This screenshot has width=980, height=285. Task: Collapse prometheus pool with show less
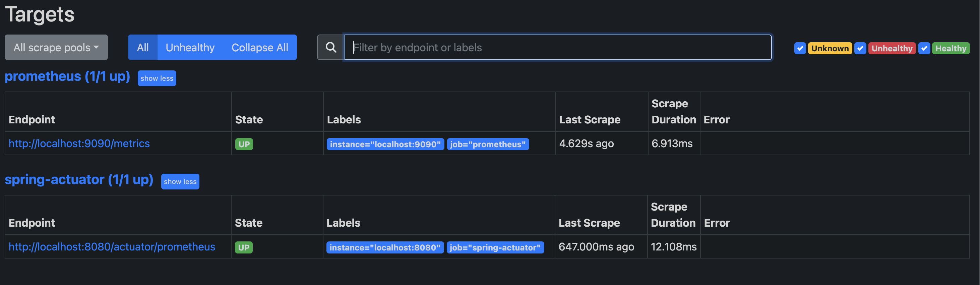(x=157, y=78)
